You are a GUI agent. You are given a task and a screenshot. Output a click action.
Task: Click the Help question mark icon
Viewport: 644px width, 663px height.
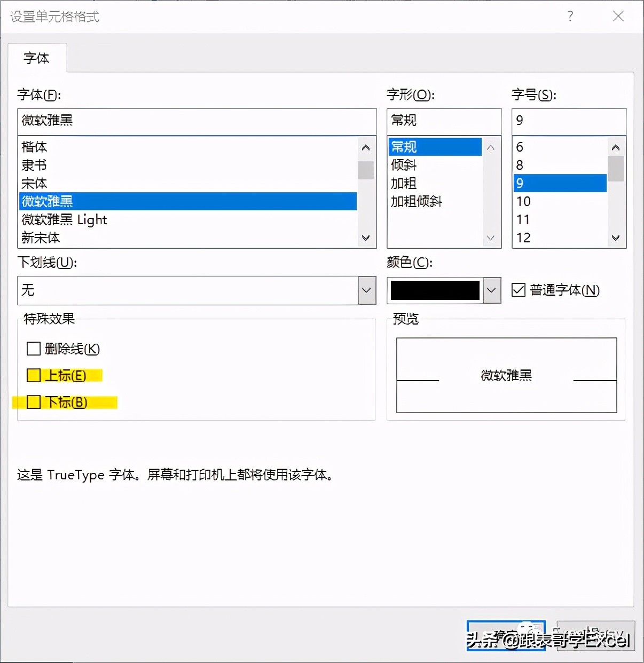click(x=570, y=17)
